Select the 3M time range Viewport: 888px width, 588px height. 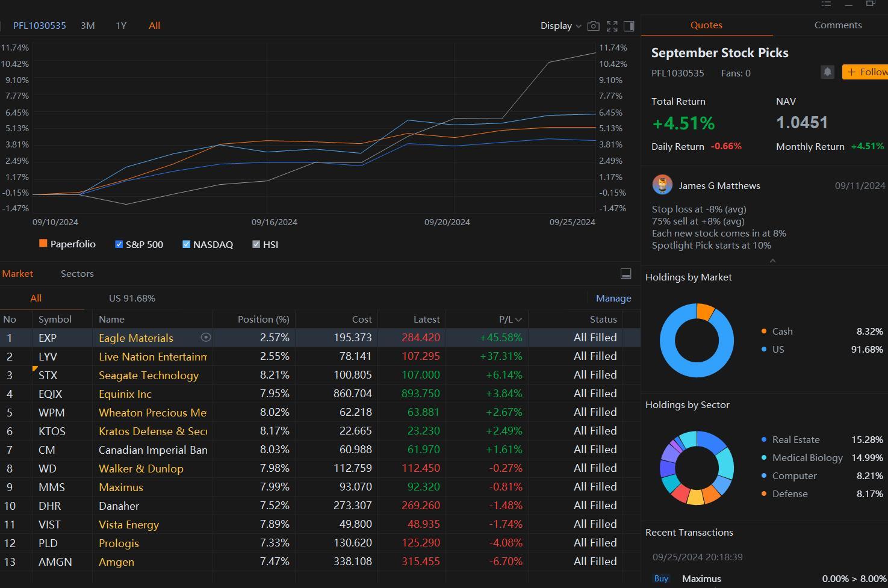(x=88, y=26)
